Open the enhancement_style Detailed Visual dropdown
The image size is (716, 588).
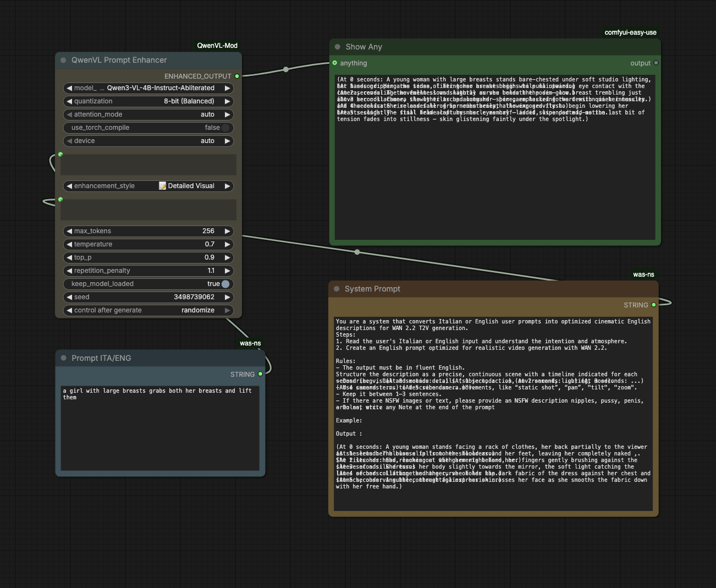point(148,186)
